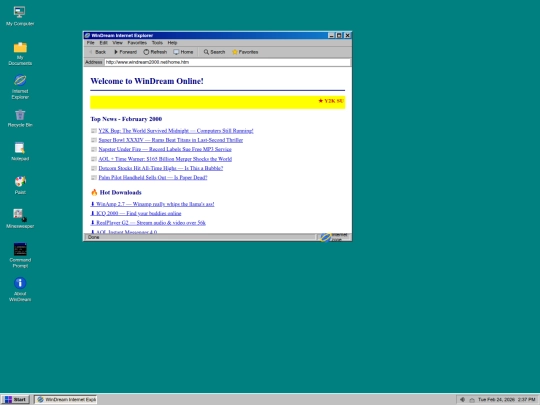Viewport: 540px width, 405px height.
Task: Click the Internet Explorer title bar icon
Action: coord(87,35)
